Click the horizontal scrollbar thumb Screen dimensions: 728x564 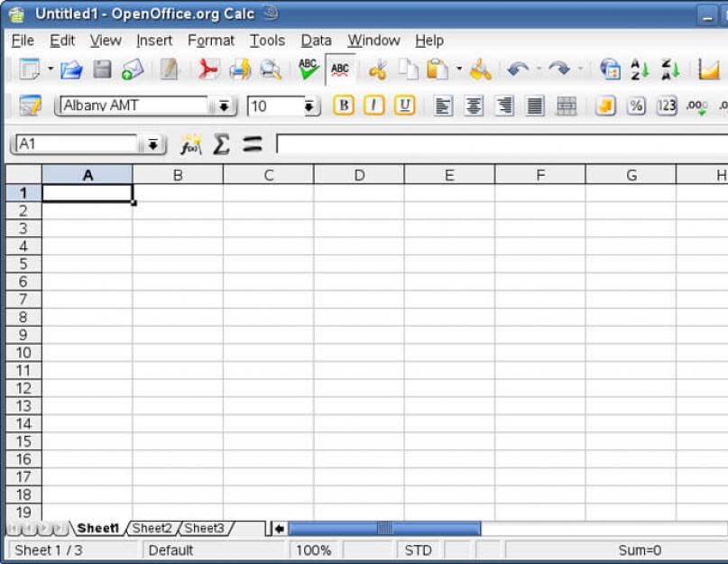[384, 528]
